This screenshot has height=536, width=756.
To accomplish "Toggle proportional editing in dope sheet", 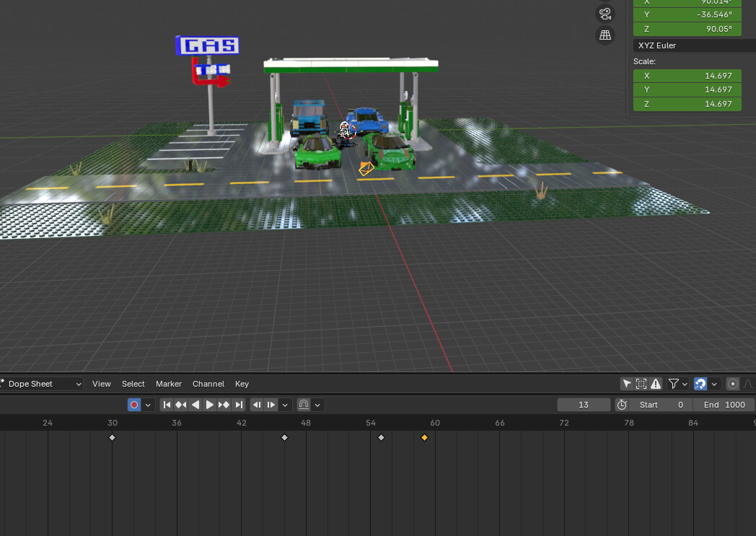I will tap(732, 384).
